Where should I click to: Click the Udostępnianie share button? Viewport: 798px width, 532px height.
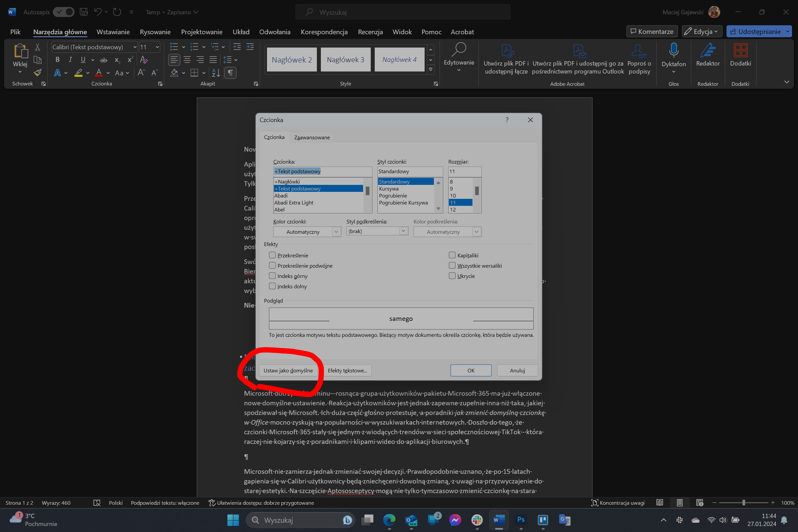(755, 32)
